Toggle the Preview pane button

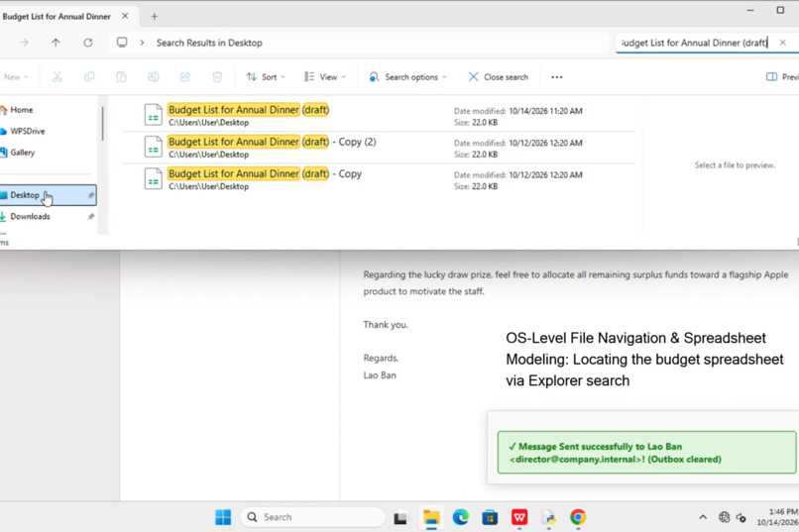point(782,77)
